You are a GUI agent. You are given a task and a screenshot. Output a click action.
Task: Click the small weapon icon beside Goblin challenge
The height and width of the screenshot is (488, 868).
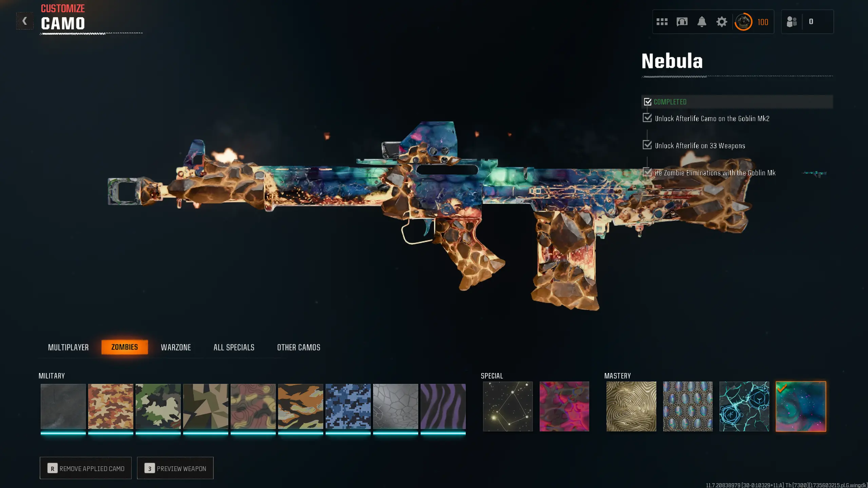pos(814,174)
